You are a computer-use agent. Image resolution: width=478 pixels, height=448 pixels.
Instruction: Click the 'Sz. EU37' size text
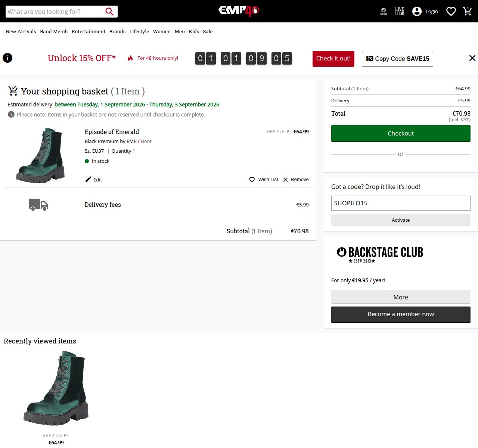click(x=94, y=151)
